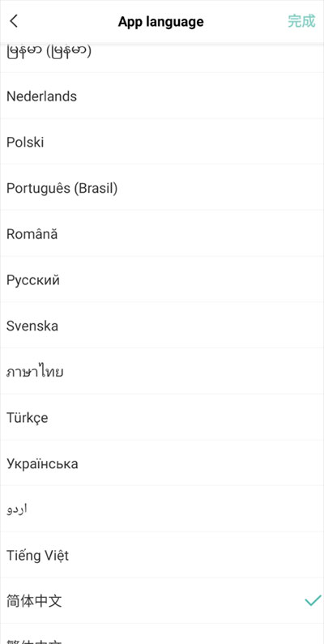Select Nederlands as app language
This screenshot has height=644, width=324.
[162, 96]
